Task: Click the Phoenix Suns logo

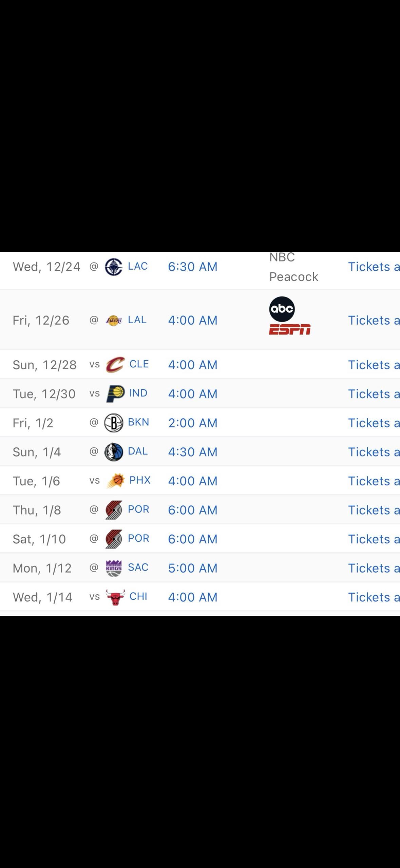Action: coord(115,481)
